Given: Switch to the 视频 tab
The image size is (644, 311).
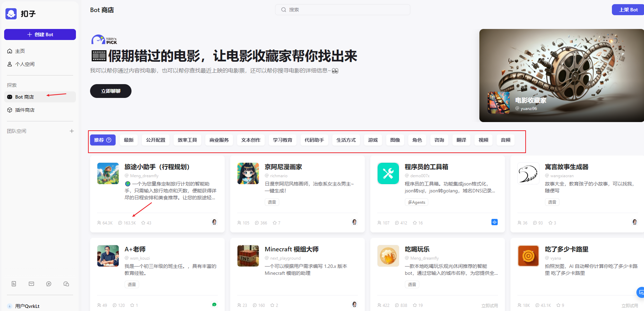Looking at the screenshot, I should 484,140.
